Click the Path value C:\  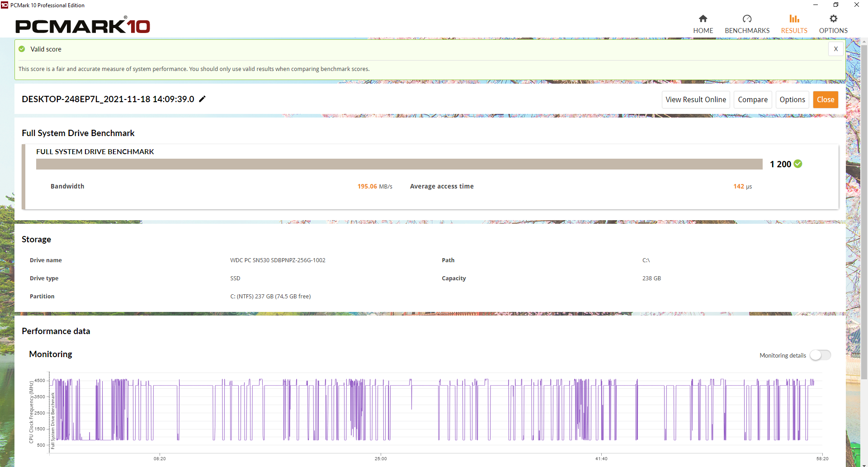coord(646,260)
